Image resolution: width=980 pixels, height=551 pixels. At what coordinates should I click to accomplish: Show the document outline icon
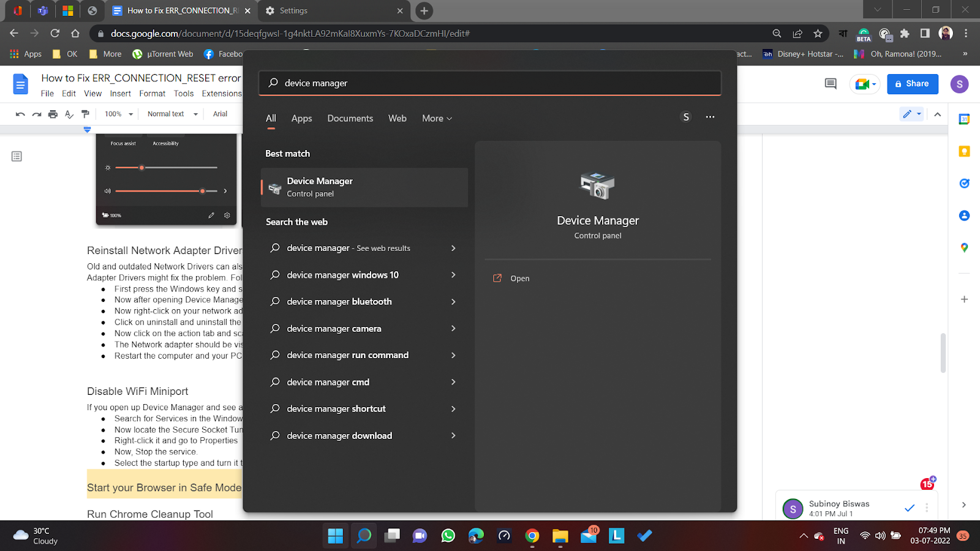point(17,157)
